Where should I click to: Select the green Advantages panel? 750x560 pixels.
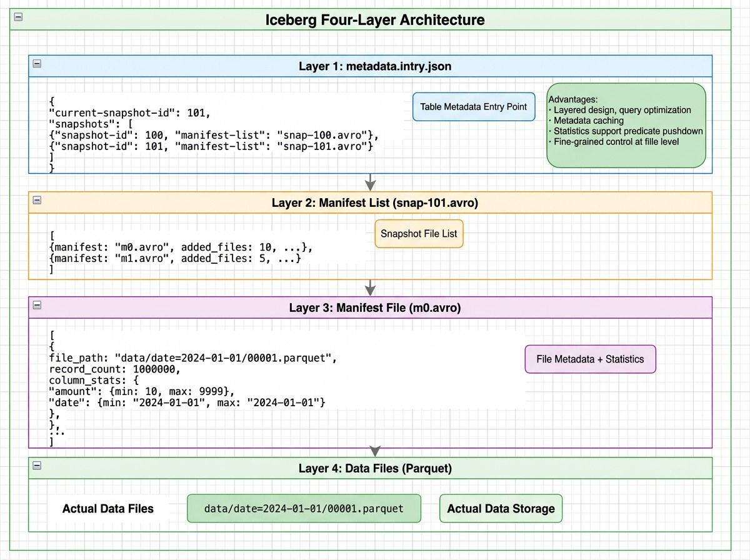click(626, 123)
